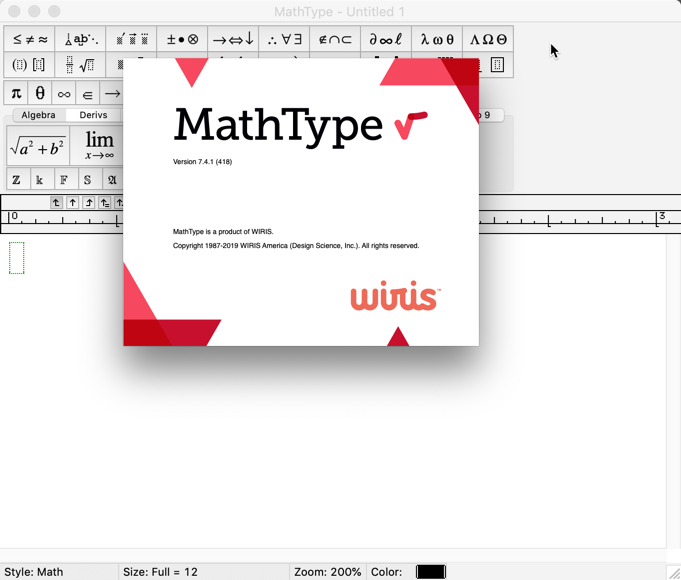The width and height of the screenshot is (681, 580).
Task: Select the relational-aligned tab stop button
Action: 105,202
